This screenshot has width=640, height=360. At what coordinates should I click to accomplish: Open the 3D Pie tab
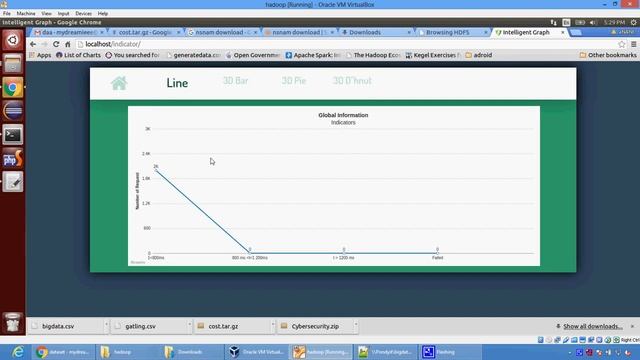point(293,81)
